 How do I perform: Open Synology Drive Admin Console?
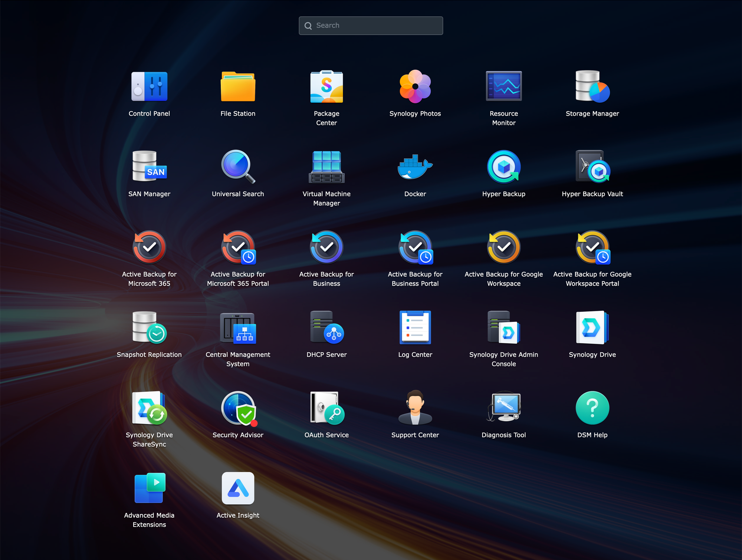[x=504, y=327]
